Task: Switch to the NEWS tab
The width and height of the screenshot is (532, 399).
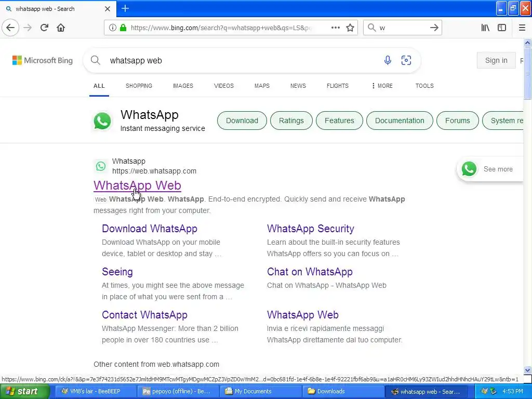Action: (298, 86)
